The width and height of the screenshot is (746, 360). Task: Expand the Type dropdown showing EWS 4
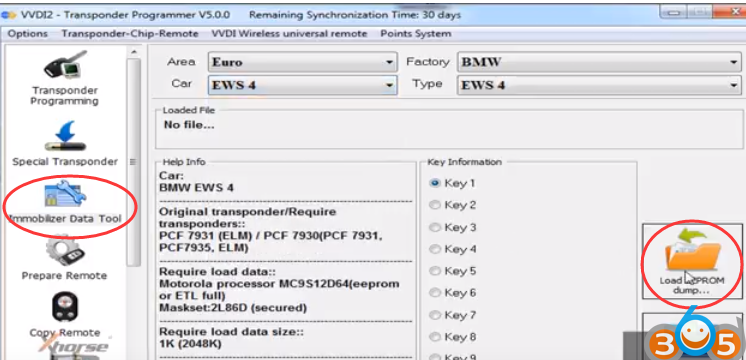point(599,85)
